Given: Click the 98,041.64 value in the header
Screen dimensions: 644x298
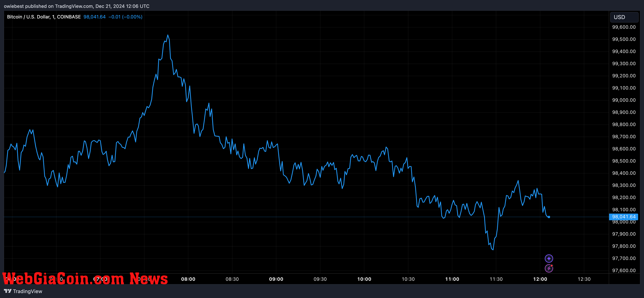Looking at the screenshot, I should [94, 17].
